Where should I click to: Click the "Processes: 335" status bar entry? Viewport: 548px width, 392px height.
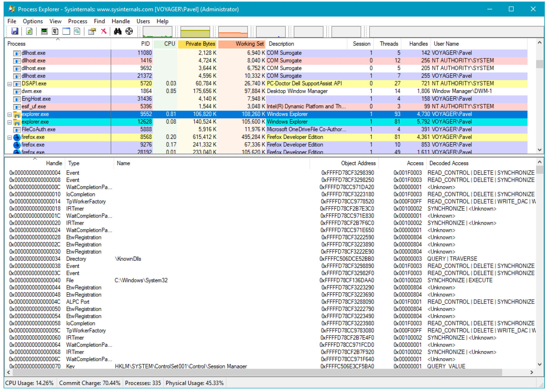pos(143,383)
